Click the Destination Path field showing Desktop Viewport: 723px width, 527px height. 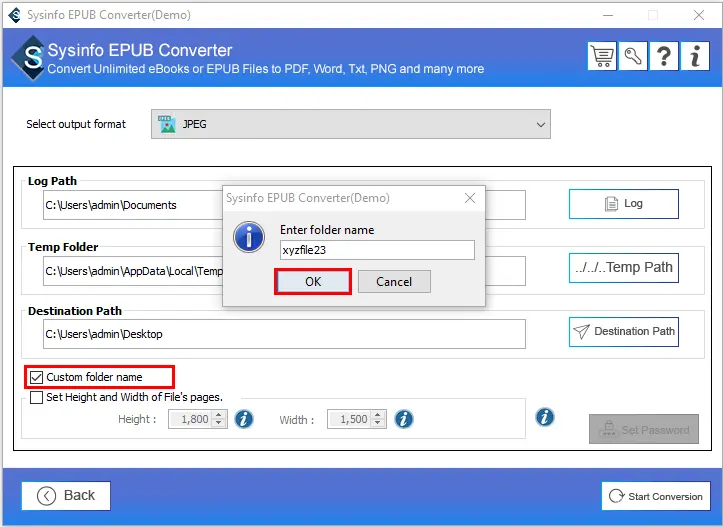click(x=284, y=334)
